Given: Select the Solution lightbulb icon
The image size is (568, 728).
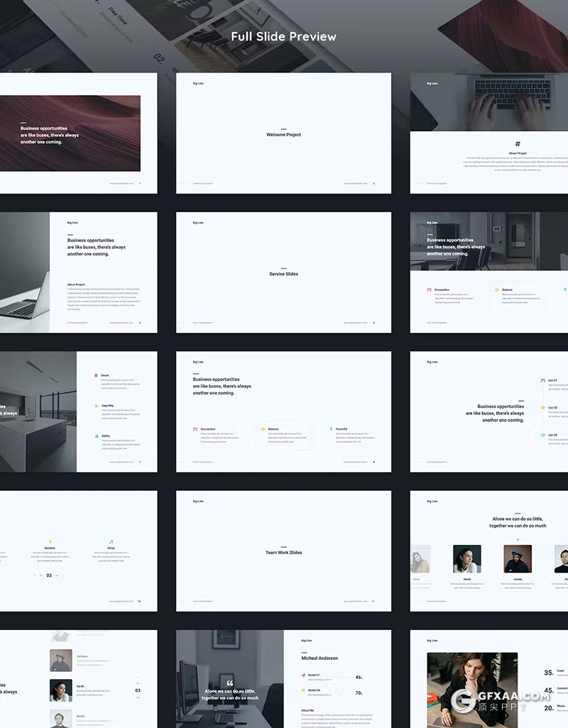Looking at the screenshot, I should (x=50, y=541).
